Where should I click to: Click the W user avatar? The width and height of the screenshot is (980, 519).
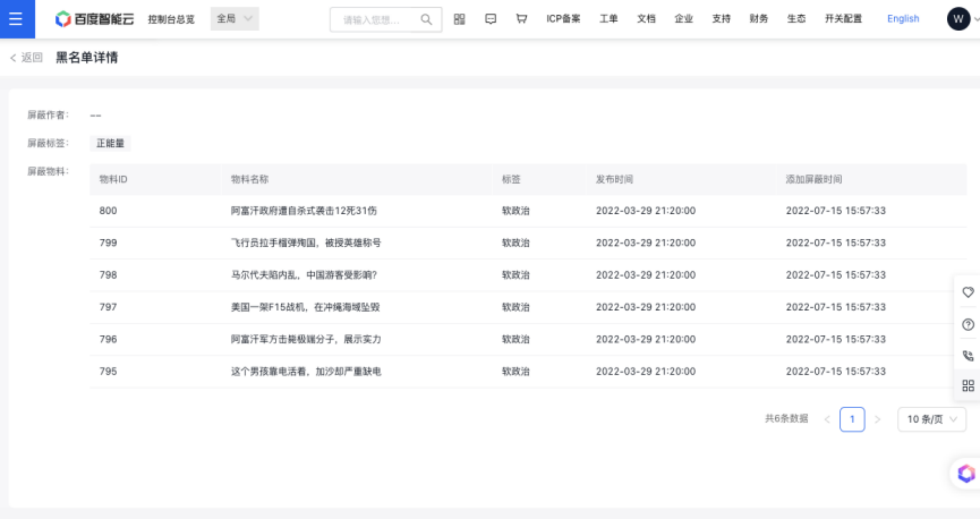pyautogui.click(x=958, y=19)
